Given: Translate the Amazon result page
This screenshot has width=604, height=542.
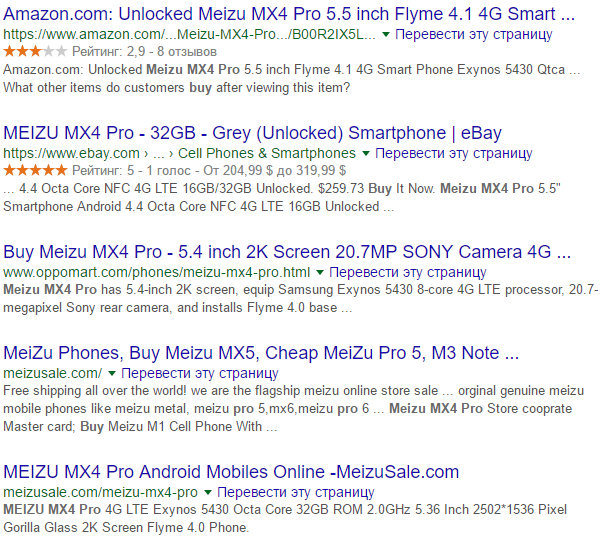Looking at the screenshot, I should pyautogui.click(x=474, y=34).
